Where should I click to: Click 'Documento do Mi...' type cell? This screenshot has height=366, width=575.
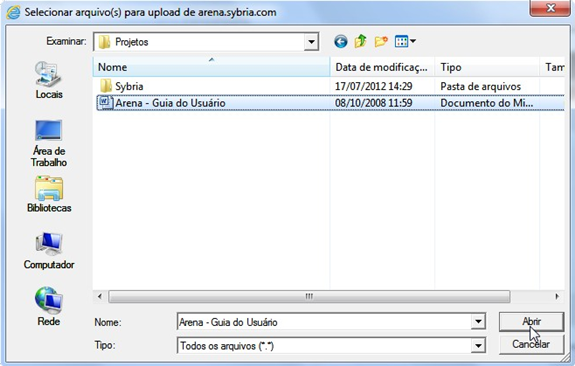[x=487, y=103]
